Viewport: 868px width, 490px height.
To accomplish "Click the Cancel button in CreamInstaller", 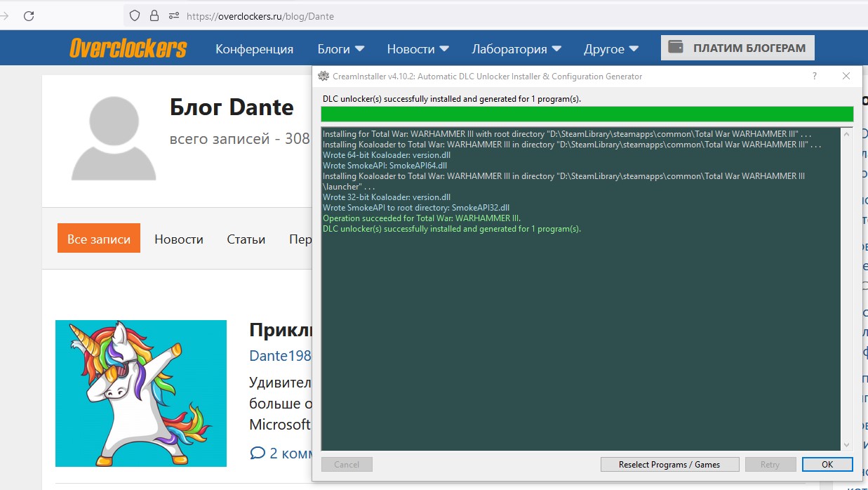I will pos(347,465).
